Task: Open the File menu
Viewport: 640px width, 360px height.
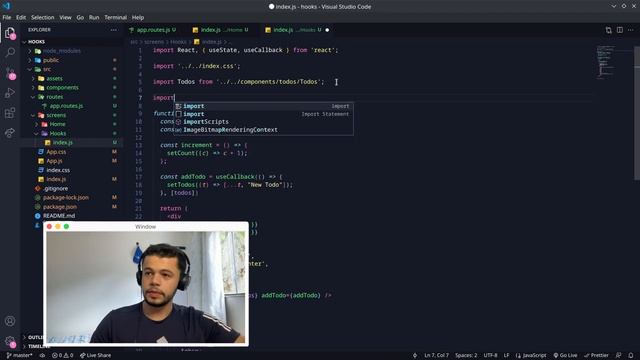Action: [x=7, y=18]
